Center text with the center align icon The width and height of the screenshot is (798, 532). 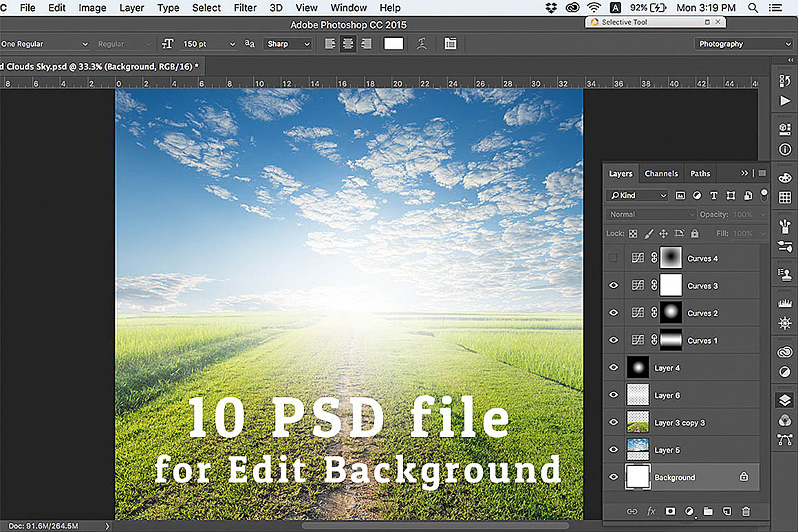point(348,44)
